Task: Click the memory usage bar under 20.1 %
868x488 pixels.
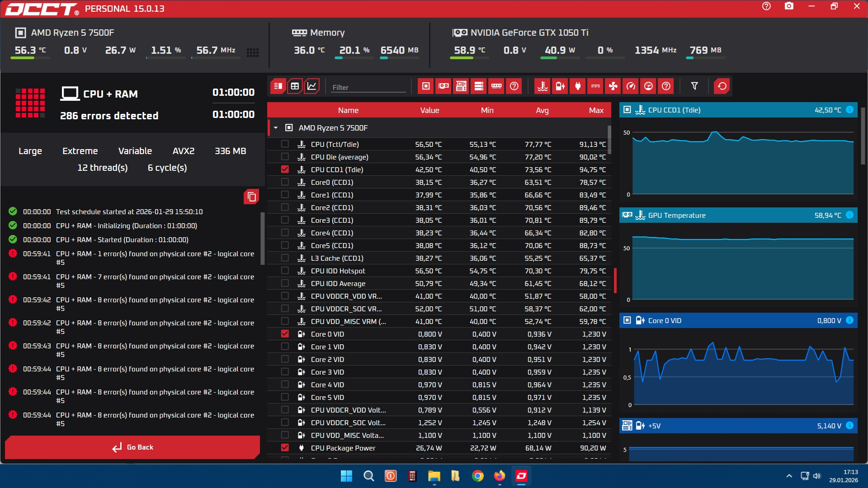Action: (x=354, y=58)
